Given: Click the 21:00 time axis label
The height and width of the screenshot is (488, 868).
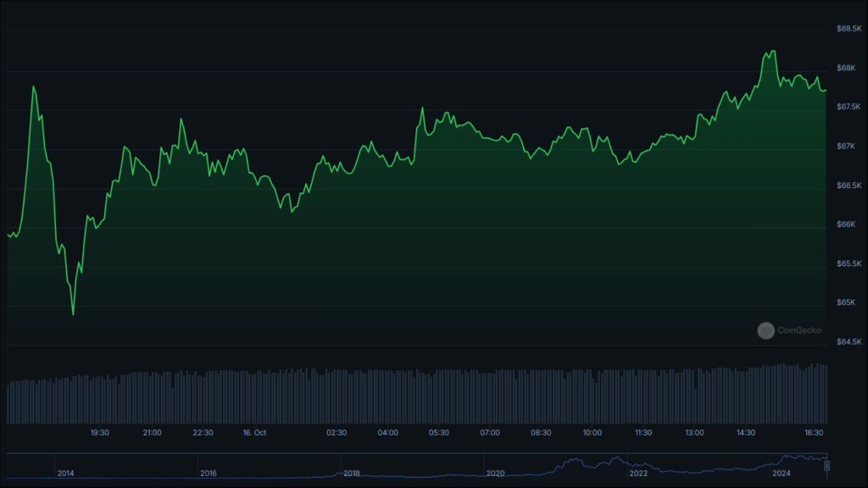Looking at the screenshot, I should pyautogui.click(x=153, y=433).
